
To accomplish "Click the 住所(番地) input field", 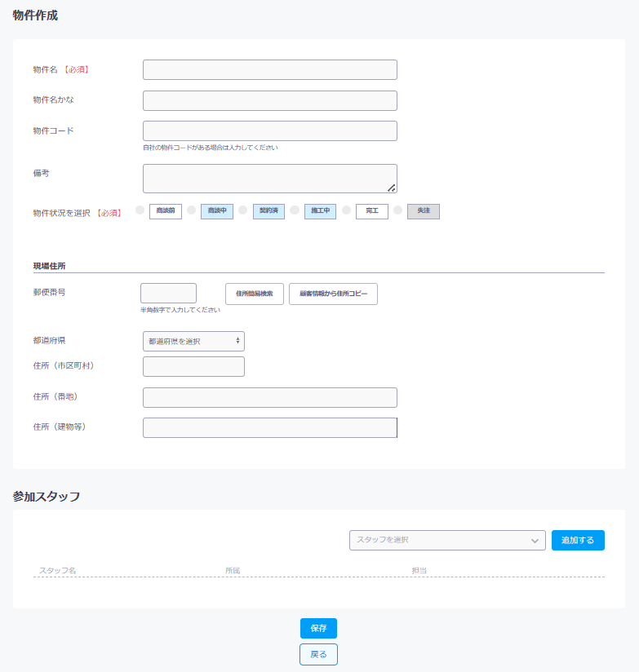I will click(x=270, y=398).
